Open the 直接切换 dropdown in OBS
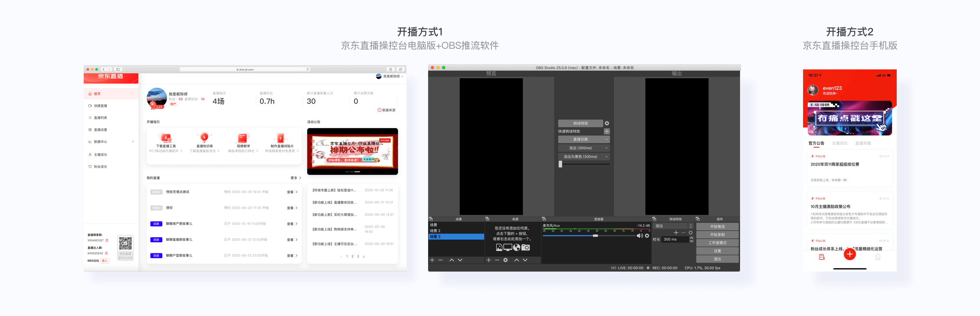The height and width of the screenshot is (316, 980). (x=583, y=139)
